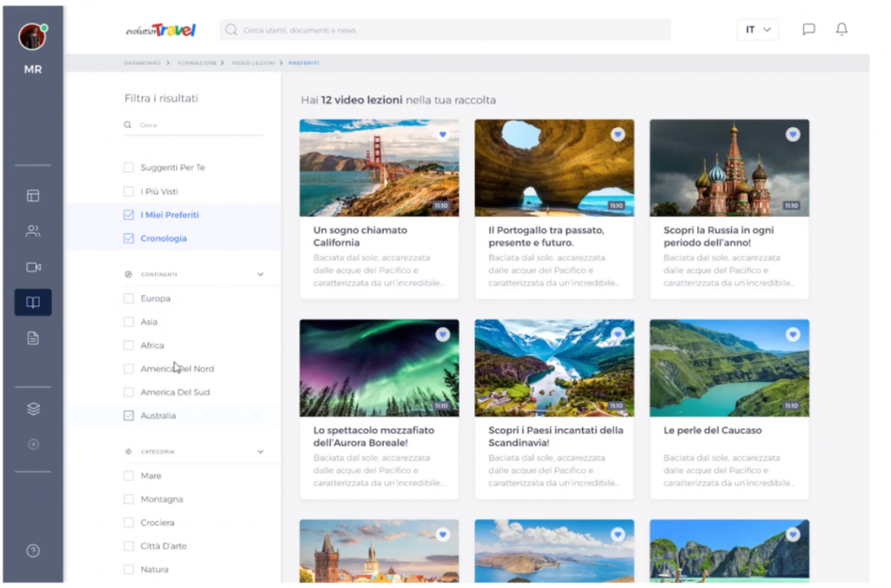Open the video camera icon in sidebar
891x588 pixels.
point(33,267)
